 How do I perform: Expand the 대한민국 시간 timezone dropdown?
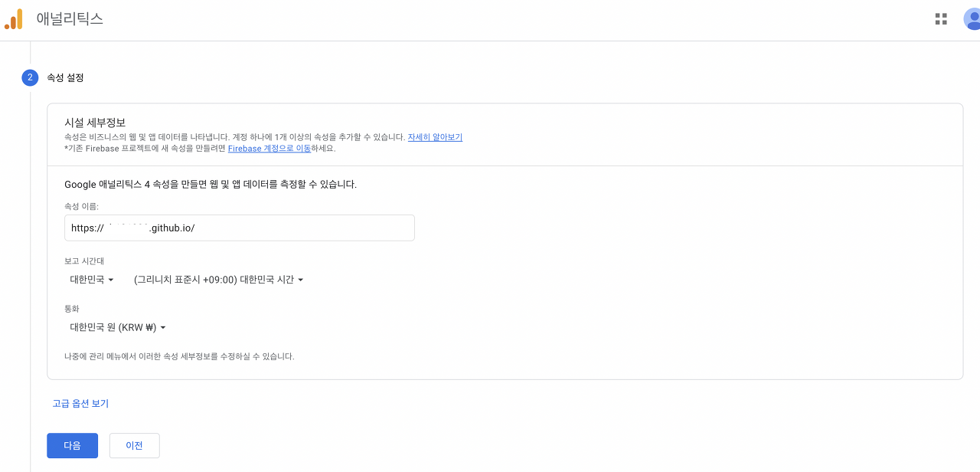click(x=220, y=280)
